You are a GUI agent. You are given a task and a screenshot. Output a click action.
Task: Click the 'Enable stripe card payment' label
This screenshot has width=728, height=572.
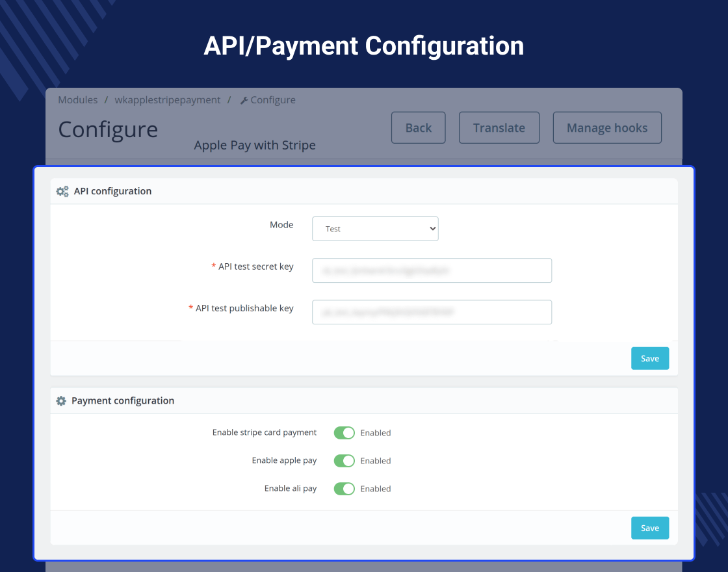coord(264,432)
